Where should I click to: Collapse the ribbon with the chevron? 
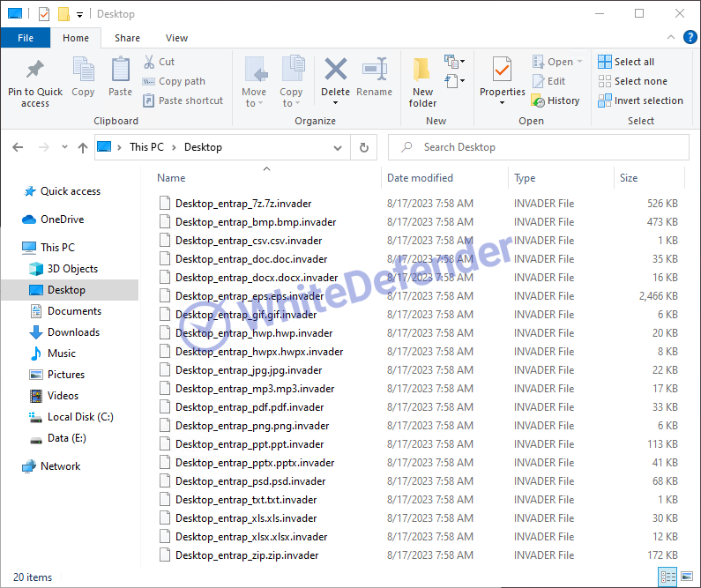pos(671,38)
